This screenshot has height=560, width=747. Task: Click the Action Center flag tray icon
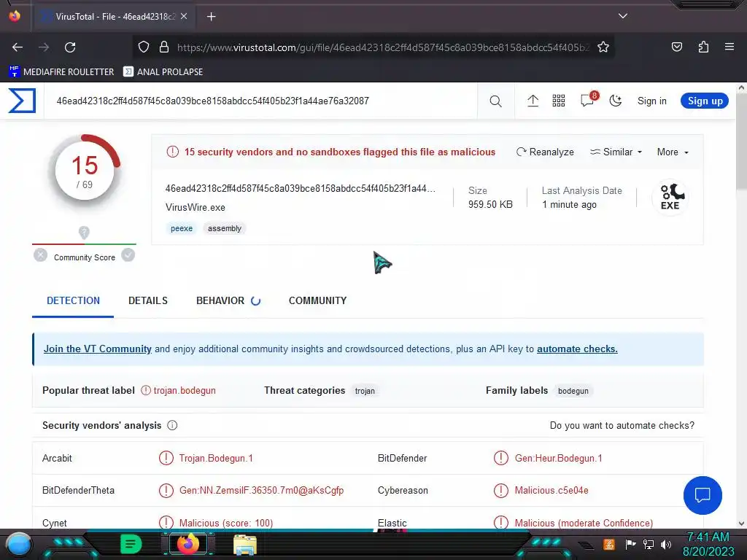pos(630,544)
